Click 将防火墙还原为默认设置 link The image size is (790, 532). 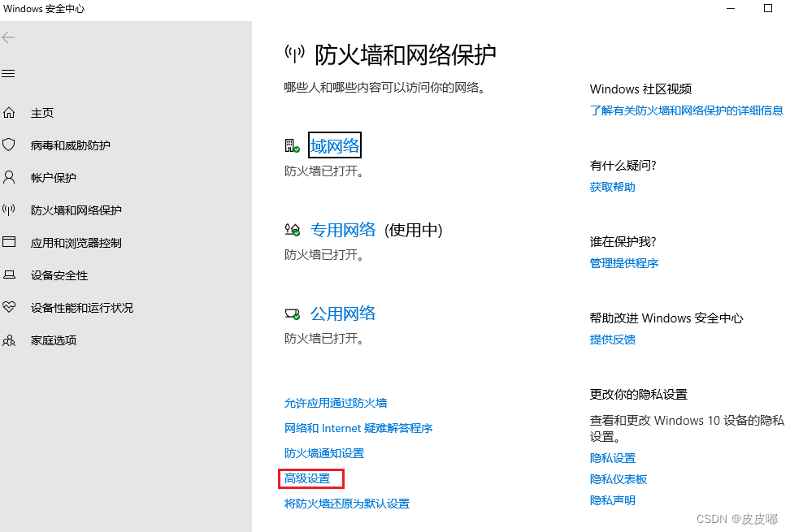[346, 504]
